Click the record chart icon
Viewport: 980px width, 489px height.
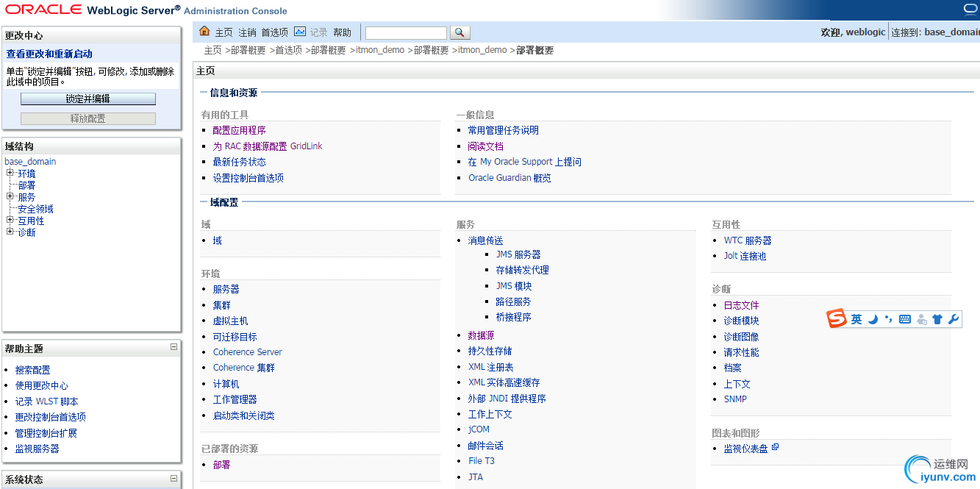point(300,32)
